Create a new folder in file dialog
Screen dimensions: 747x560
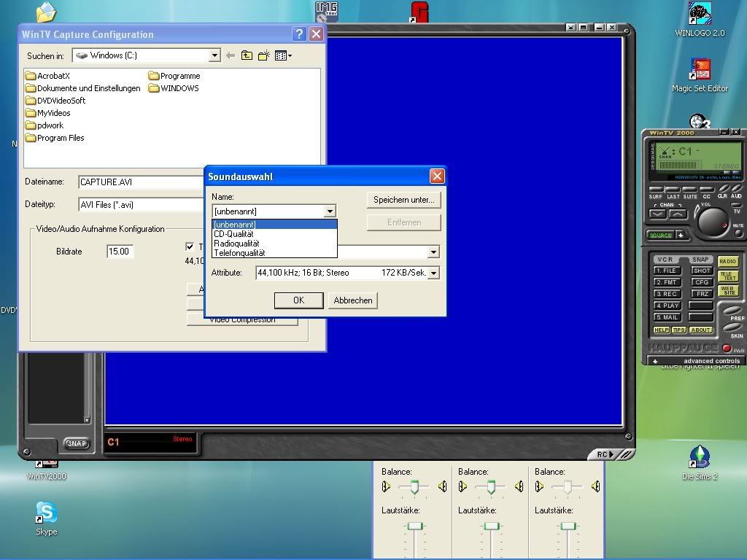(264, 55)
